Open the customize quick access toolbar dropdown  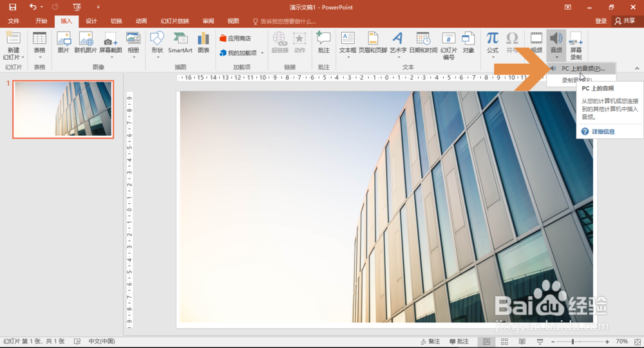coord(98,7)
